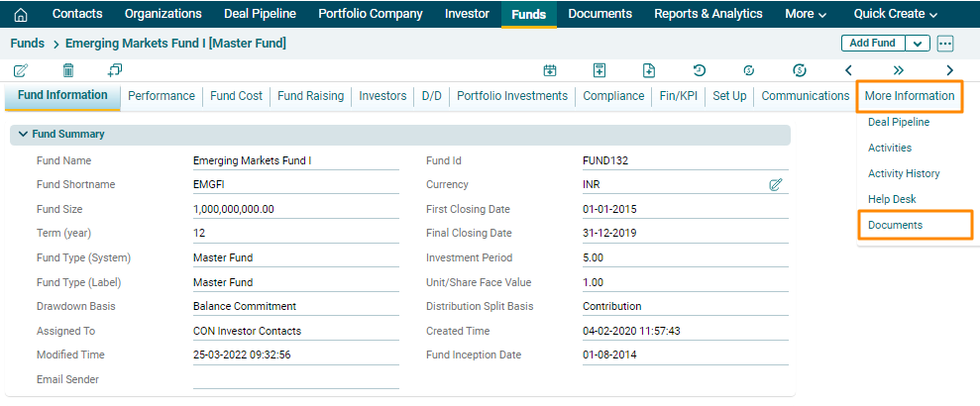This screenshot has width=980, height=406.
Task: Click the edit pencil toolbar icon
Action: (x=21, y=70)
